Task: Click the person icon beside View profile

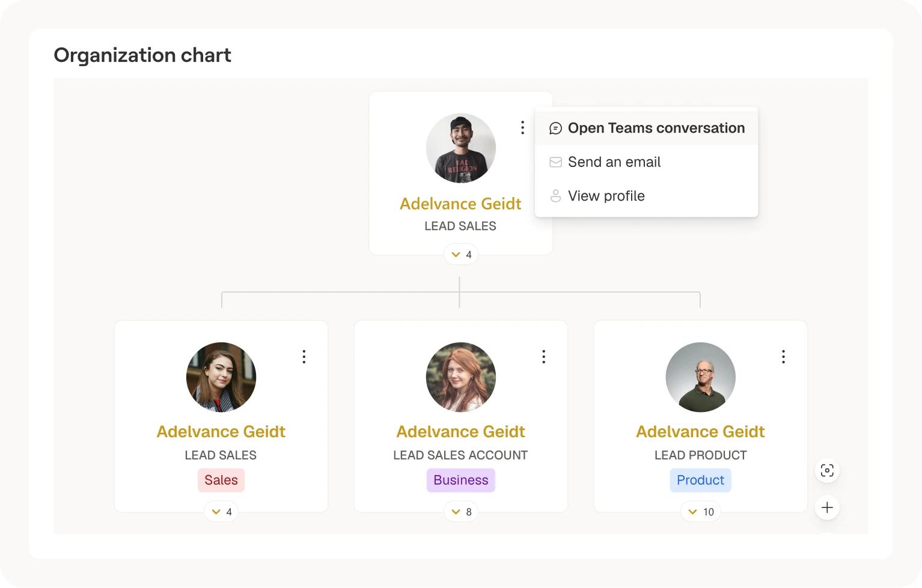Action: [556, 196]
